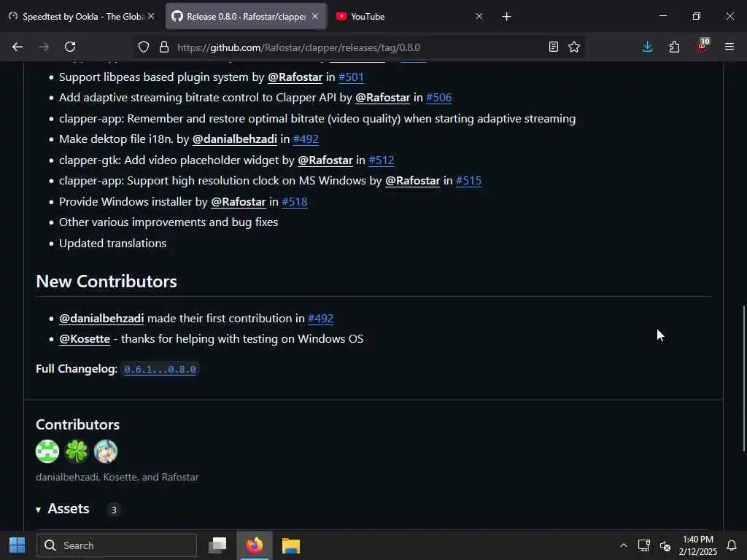Image resolution: width=747 pixels, height=560 pixels.
Task: Switch to the Speedtest by Ookla tab
Action: (x=82, y=16)
